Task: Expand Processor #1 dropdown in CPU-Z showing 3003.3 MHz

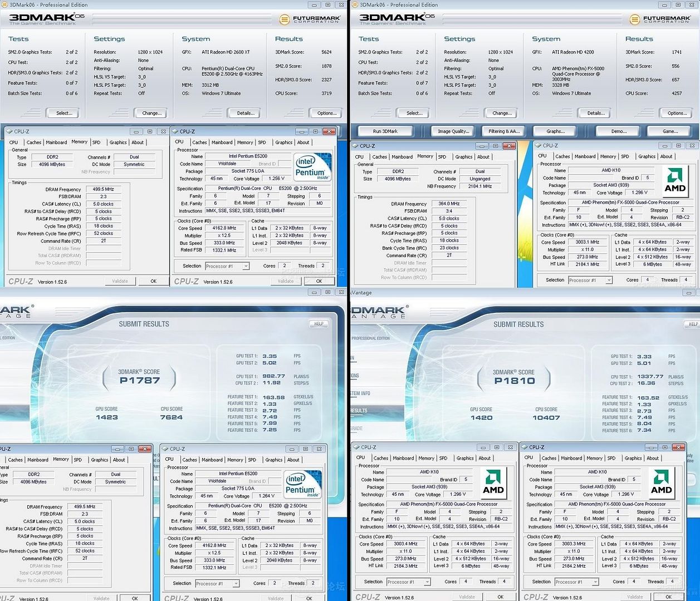Action: (x=576, y=582)
